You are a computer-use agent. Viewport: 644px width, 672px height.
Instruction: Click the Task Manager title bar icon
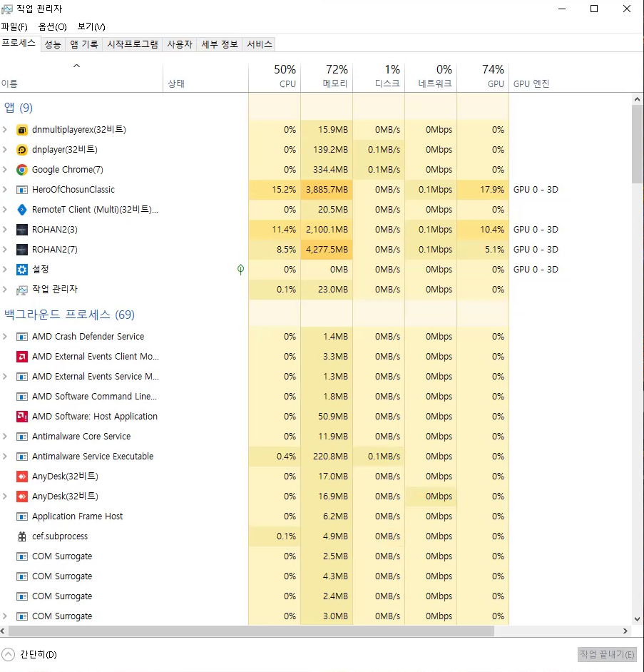point(7,9)
